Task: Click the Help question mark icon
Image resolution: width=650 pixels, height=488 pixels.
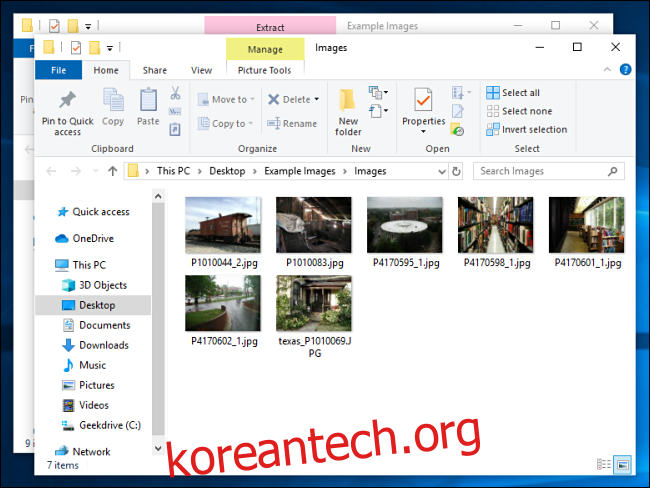Action: pos(625,69)
